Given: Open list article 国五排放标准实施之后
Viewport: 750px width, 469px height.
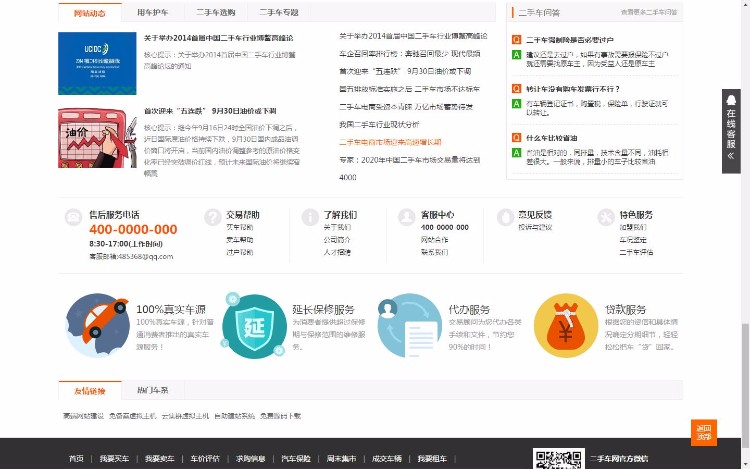Looking at the screenshot, I should coord(409,89).
